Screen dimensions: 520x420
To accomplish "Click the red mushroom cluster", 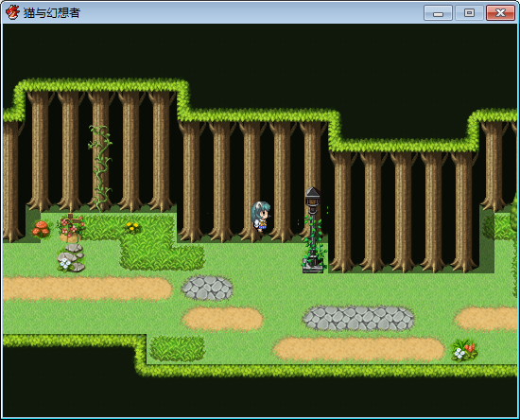I will pyautogui.click(x=41, y=229).
